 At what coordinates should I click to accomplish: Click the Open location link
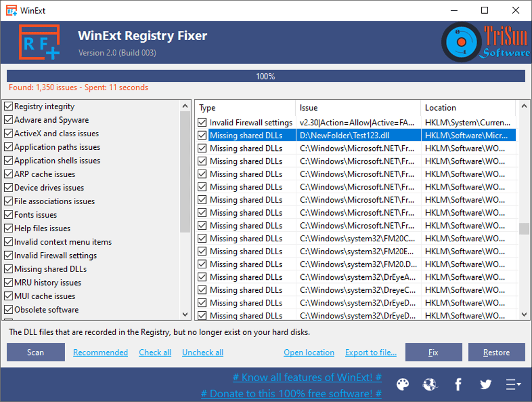tap(309, 352)
